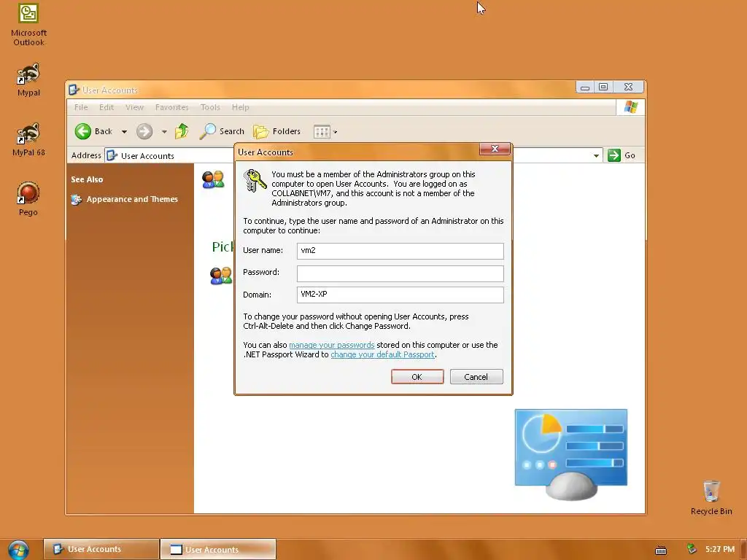Click the 5:27 PM clock
The image size is (747, 560).
719,549
